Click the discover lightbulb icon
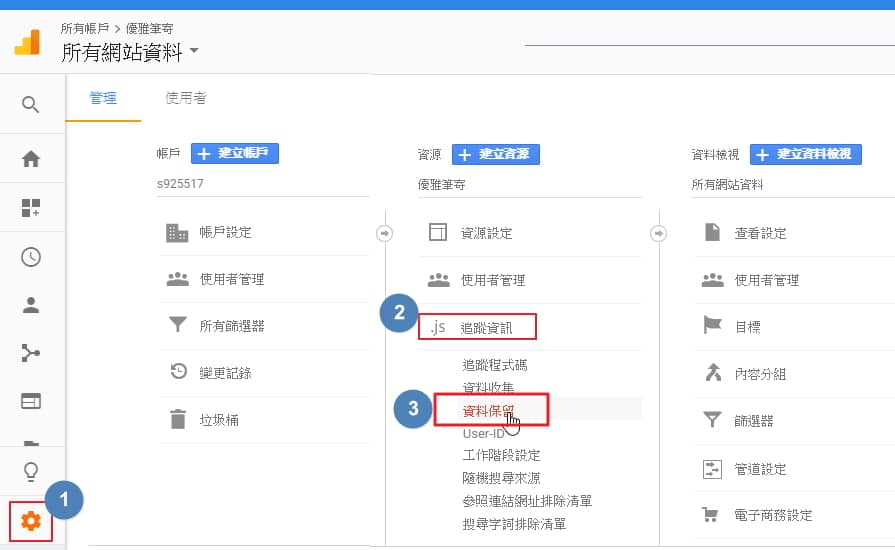The height and width of the screenshot is (550, 895). [31, 471]
